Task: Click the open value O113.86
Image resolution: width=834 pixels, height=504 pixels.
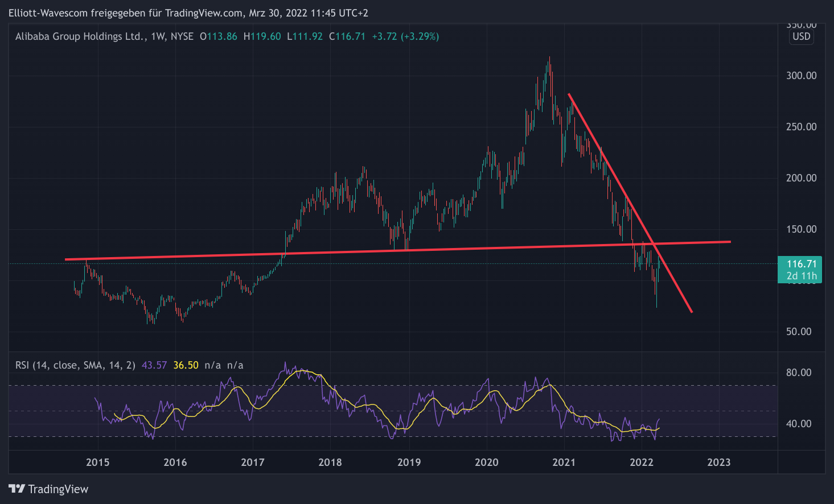Action: 219,36
